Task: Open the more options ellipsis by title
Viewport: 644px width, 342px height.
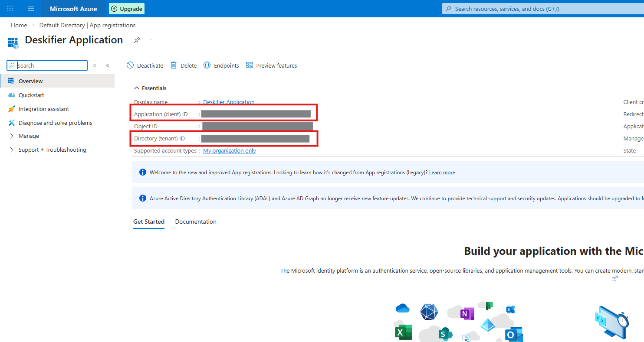Action: (x=151, y=40)
